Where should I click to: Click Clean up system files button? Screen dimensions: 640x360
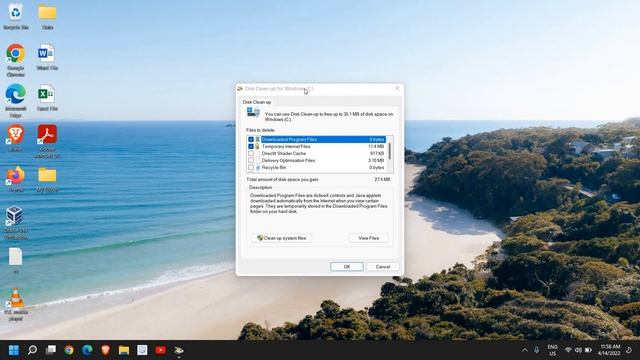coord(282,238)
